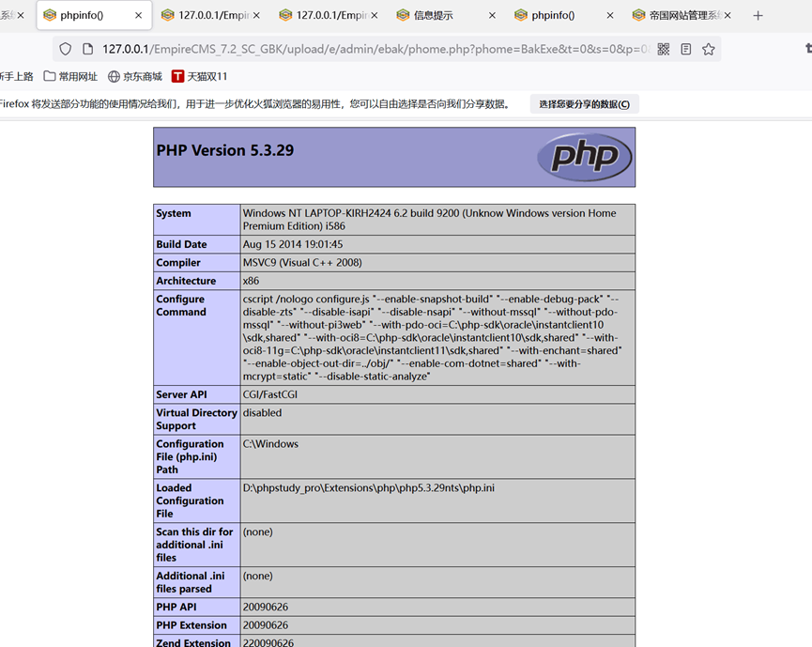
Task: Open the QR code icon in address bar
Action: coord(664,49)
